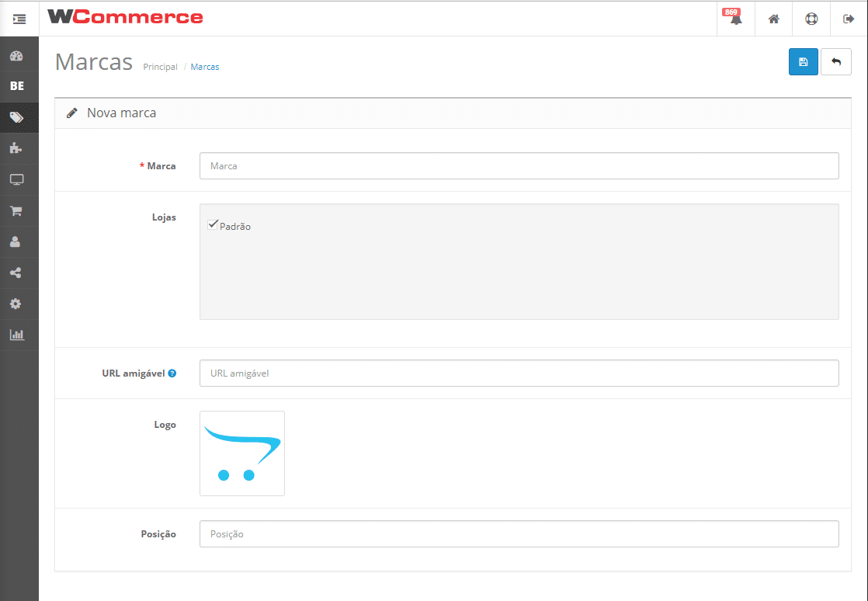Viewport: 868px width, 601px height.
Task: View the 869 notifications bell
Action: 736,19
